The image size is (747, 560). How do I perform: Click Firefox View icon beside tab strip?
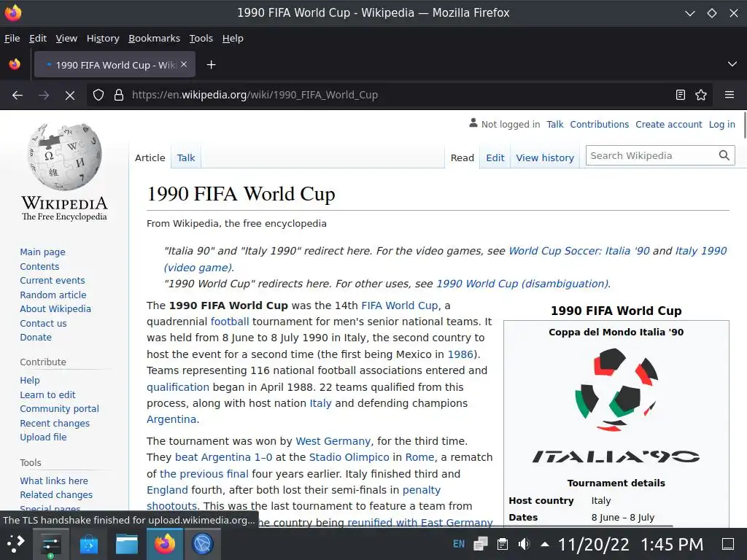(15, 64)
